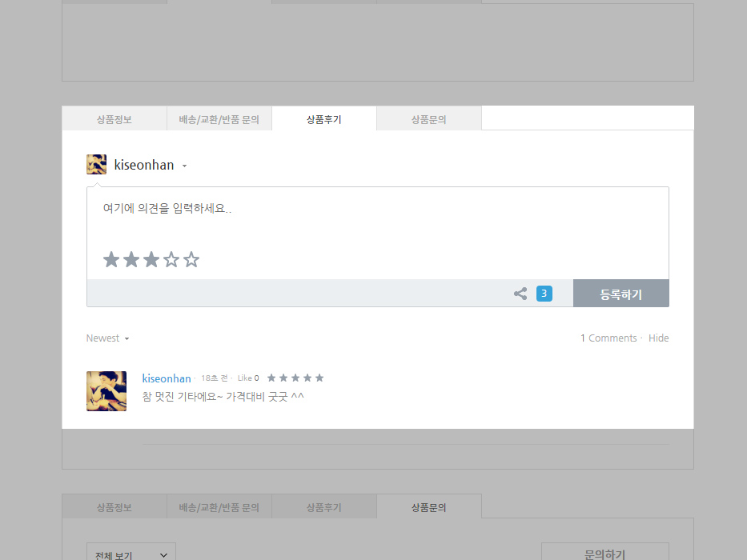The width and height of the screenshot is (747, 560).
Task: Select the 상품문의 tab in review section
Action: point(428,119)
